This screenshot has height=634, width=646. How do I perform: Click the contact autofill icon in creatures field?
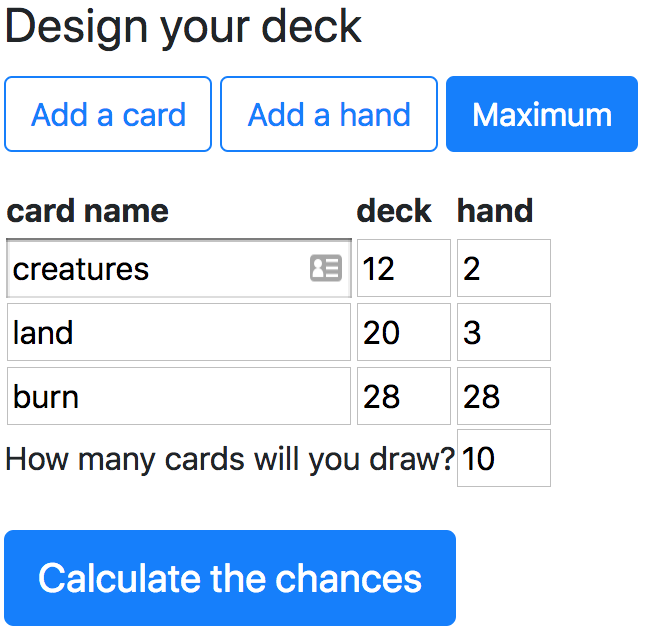(x=326, y=268)
